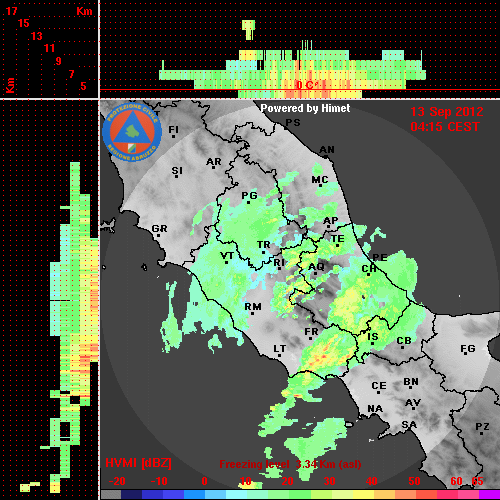This screenshot has width=500, height=500.
Task: Pick the magenta swatch at the dBZ bar end
Action: coord(489,495)
